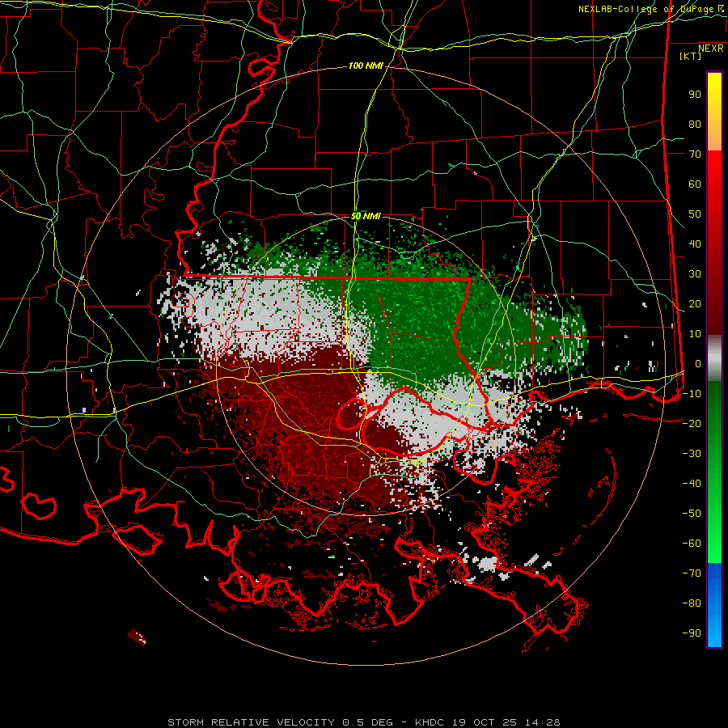This screenshot has height=728, width=728.
Task: Click the 40 value on velocity scale
Action: click(695, 244)
